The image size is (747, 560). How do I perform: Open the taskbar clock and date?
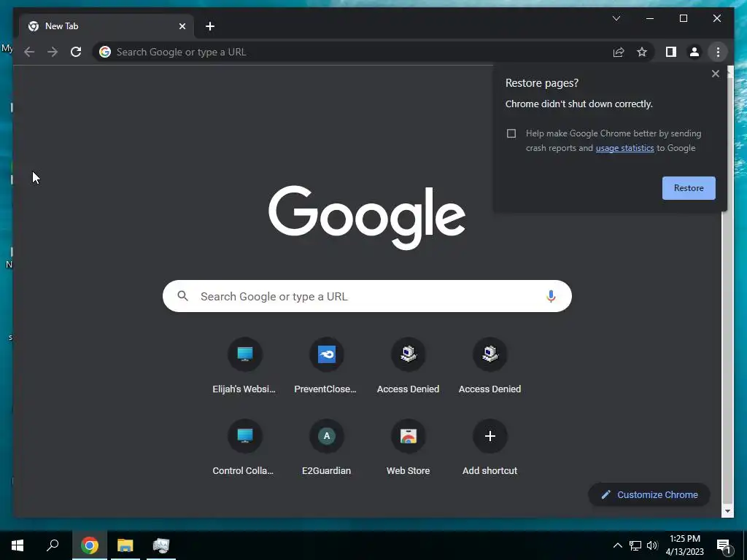point(685,545)
